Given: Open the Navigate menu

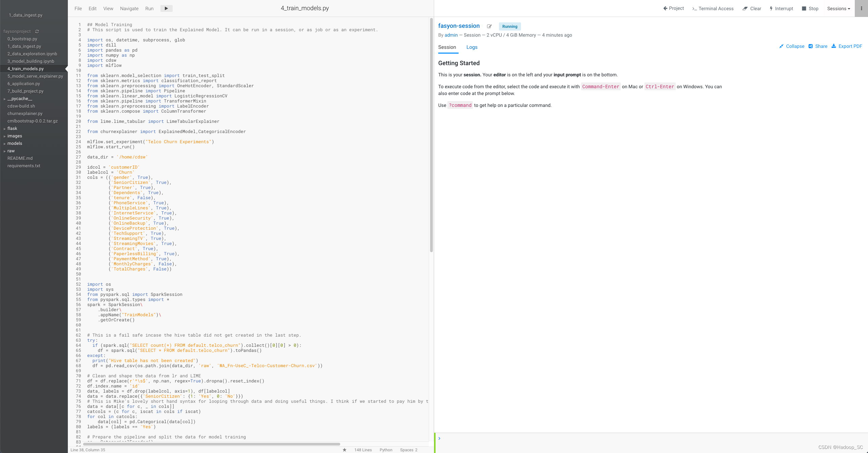Looking at the screenshot, I should [x=129, y=8].
